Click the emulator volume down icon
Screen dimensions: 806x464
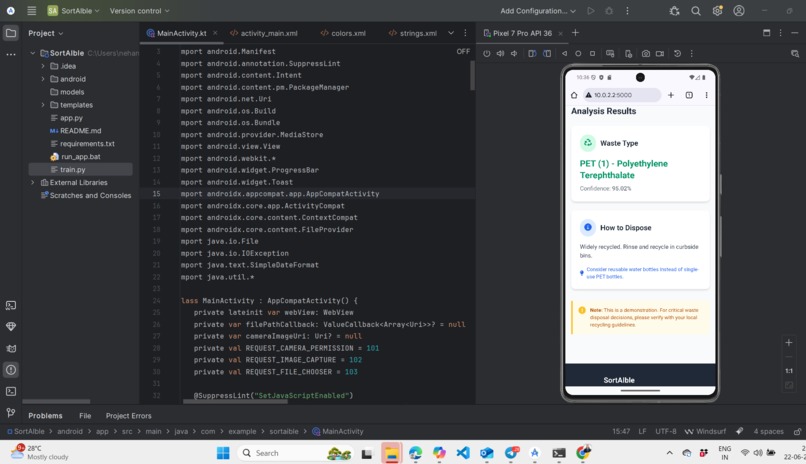514,53
